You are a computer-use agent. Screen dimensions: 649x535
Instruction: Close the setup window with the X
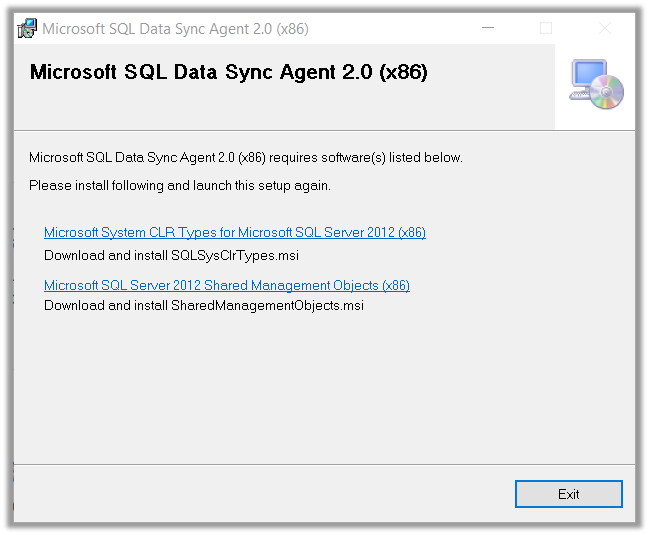[604, 29]
